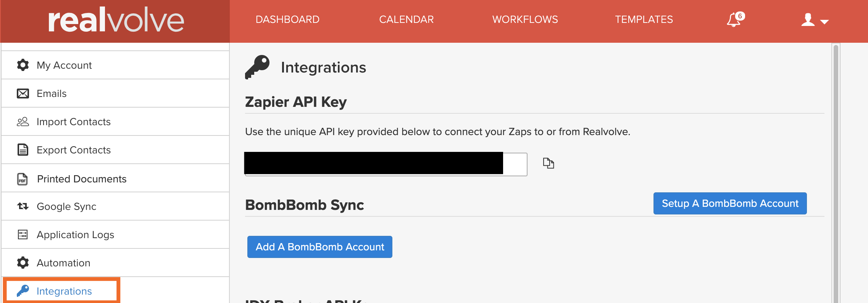Copy the Zapier API key
Screen dimensions: 868x303
548,163
